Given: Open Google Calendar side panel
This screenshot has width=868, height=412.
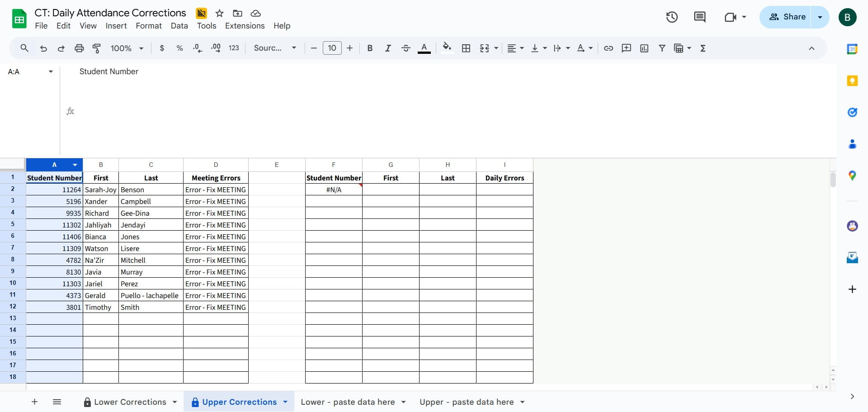Looking at the screenshot, I should coord(852,49).
